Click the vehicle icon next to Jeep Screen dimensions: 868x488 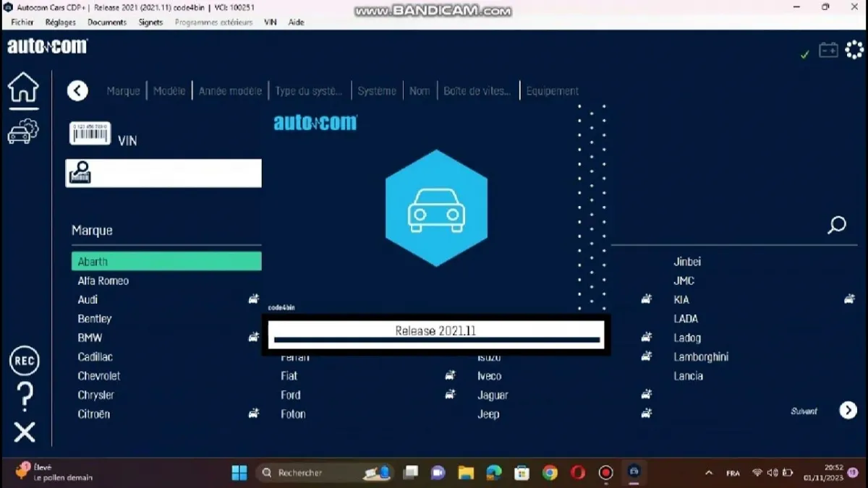point(646,414)
